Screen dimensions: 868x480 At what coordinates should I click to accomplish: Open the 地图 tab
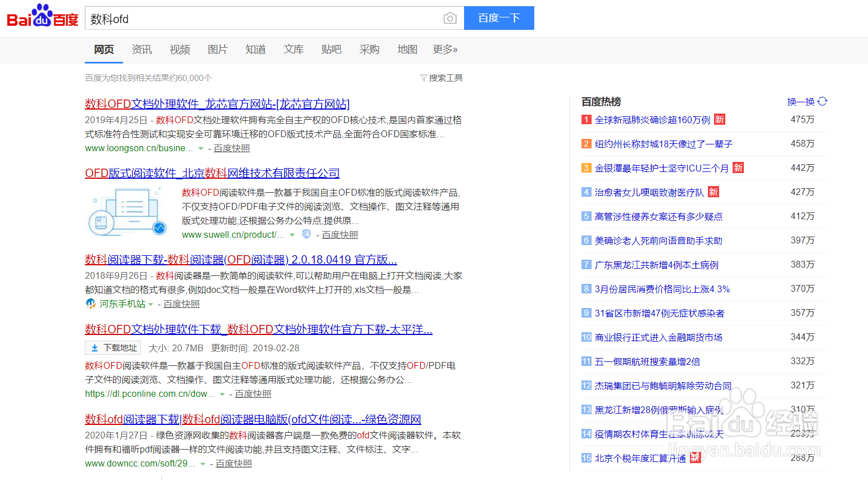click(x=407, y=49)
